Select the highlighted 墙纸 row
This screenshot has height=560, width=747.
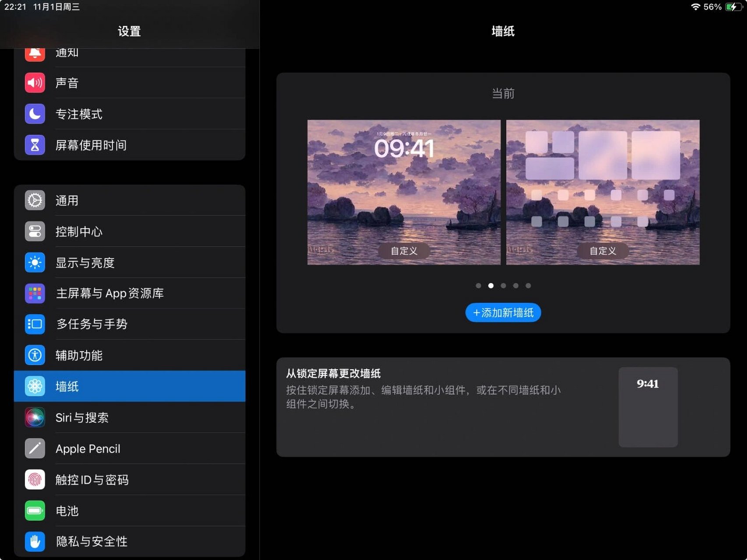pos(130,386)
